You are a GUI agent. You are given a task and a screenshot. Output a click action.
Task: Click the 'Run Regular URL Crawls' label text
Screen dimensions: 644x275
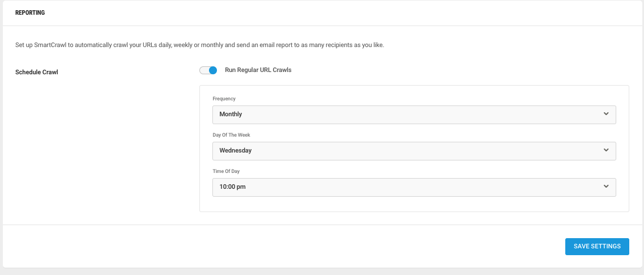(x=258, y=70)
